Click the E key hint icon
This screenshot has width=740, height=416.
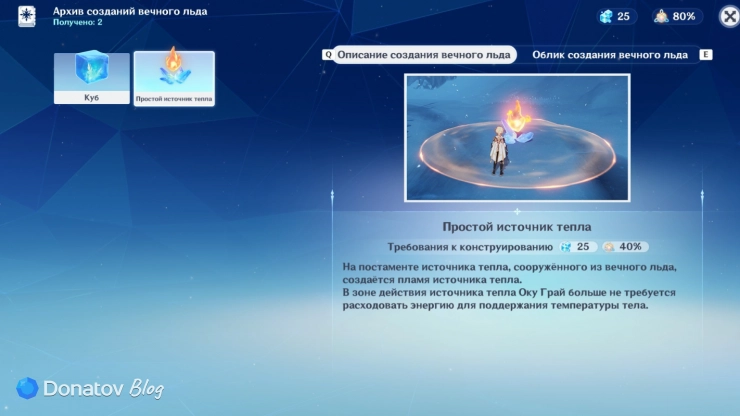pos(706,55)
